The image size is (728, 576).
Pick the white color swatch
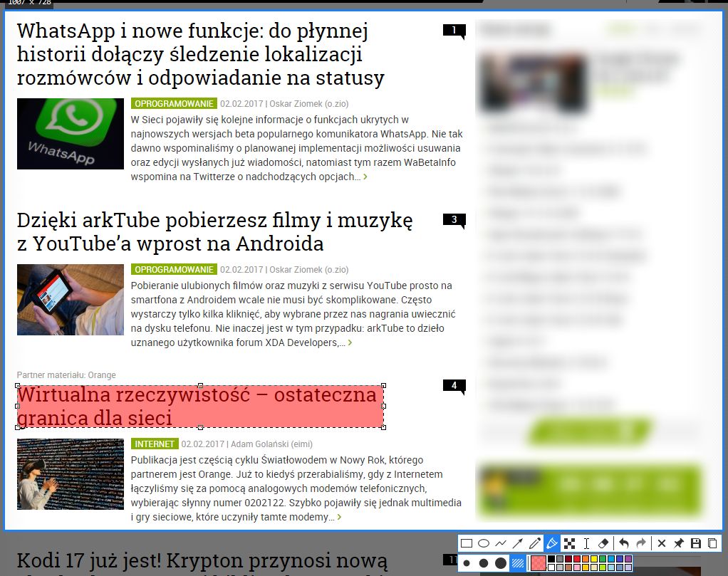click(x=551, y=567)
